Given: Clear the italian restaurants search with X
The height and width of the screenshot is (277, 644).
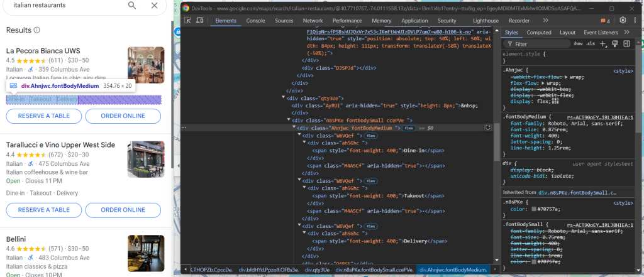Looking at the screenshot, I should pyautogui.click(x=154, y=5).
